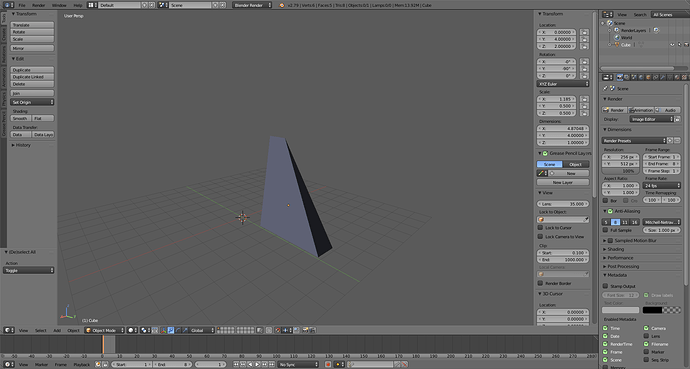Open the Window menu in top bar

click(x=59, y=5)
